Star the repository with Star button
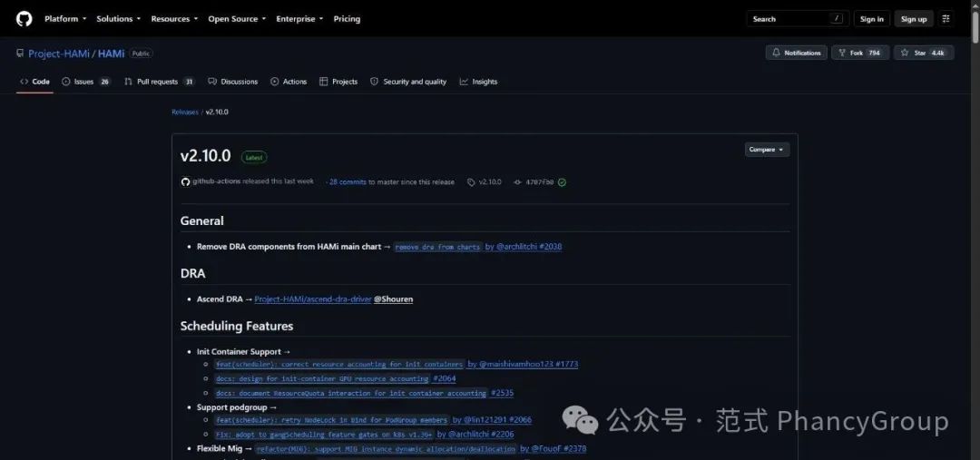 pos(924,54)
